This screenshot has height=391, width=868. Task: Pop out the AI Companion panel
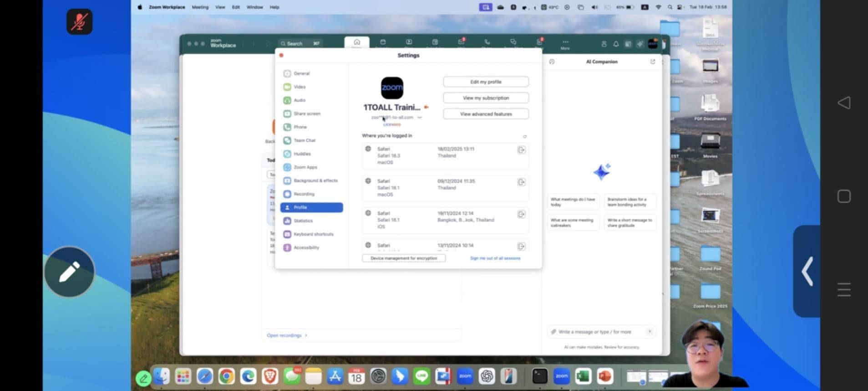(x=653, y=62)
